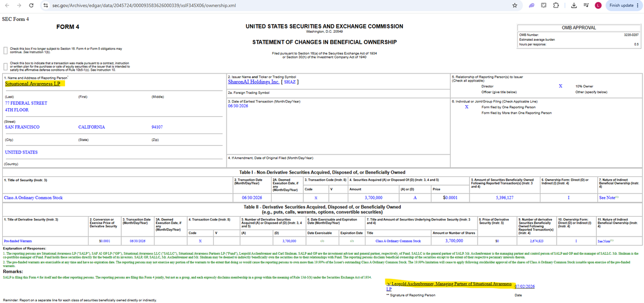Click the 4TH FLOOR address text
Image resolution: width=644 pixels, height=303 pixels.
(17, 110)
